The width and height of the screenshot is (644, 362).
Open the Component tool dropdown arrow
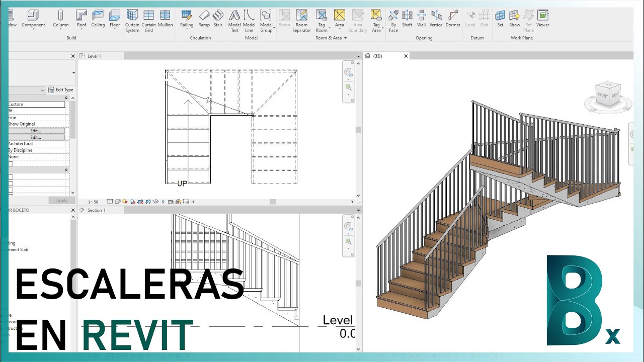coord(33,30)
